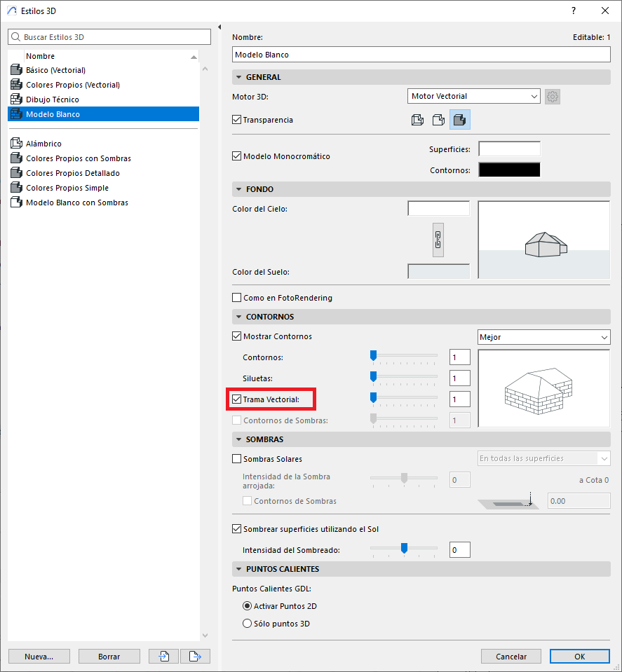This screenshot has width=622, height=672.
Task: Select hidden line display mode icon
Action: click(x=438, y=120)
